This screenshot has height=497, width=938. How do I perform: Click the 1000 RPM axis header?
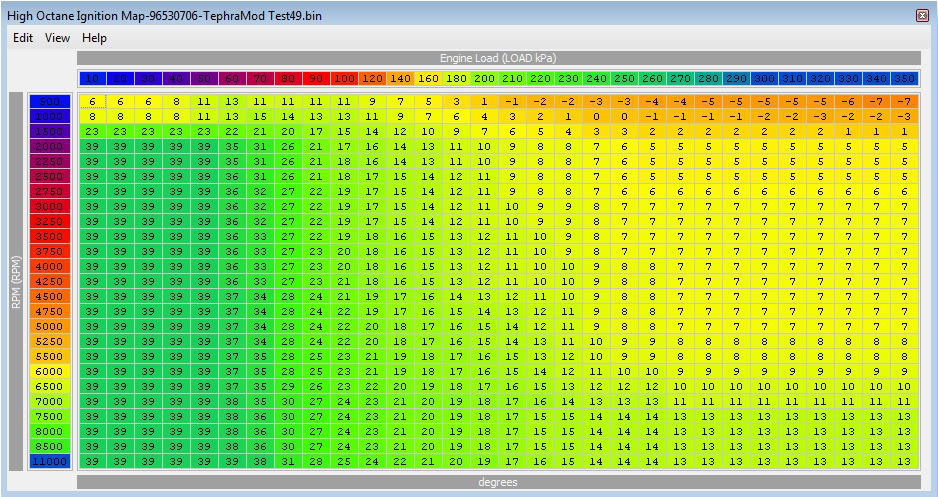tap(50, 116)
